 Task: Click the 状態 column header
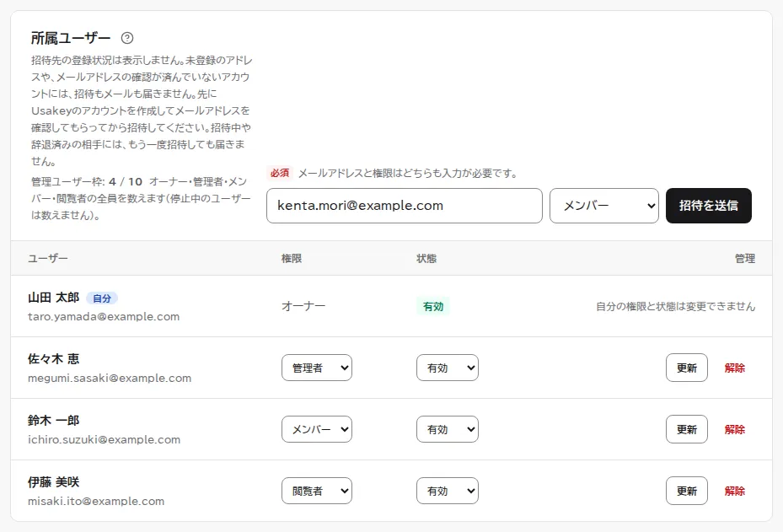pos(426,258)
